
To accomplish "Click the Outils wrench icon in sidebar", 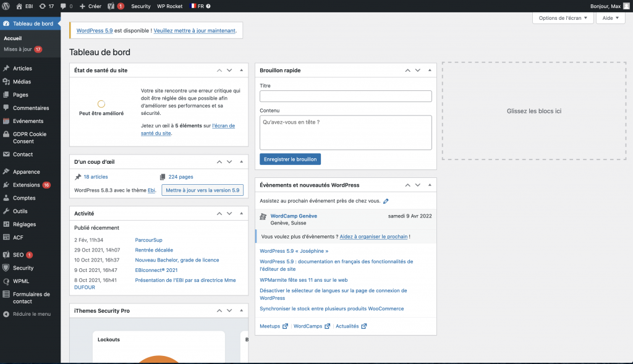I will [6, 211].
